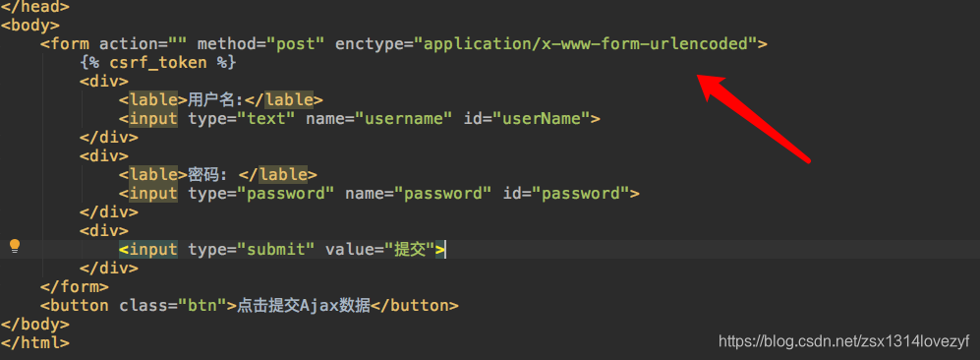The height and width of the screenshot is (360, 980).
Task: Click the closing </html> tag
Action: point(35,343)
